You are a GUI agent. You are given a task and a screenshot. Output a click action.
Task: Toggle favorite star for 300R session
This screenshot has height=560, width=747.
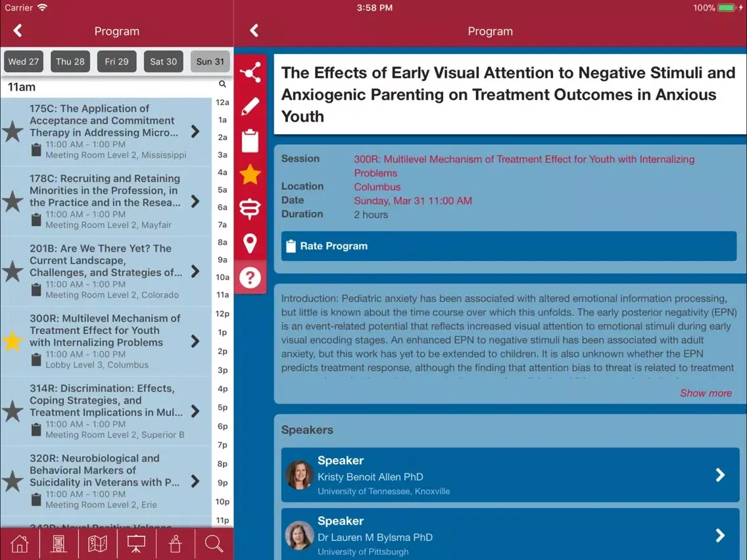tap(13, 341)
